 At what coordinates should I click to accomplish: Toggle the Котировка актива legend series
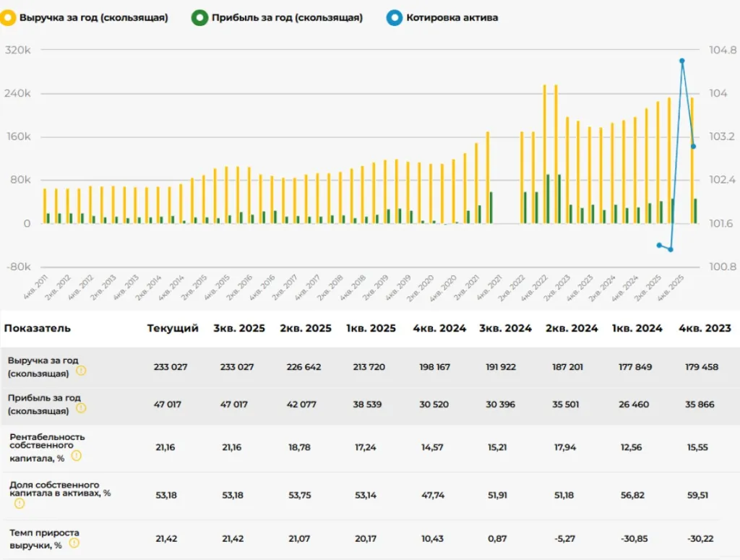click(452, 17)
